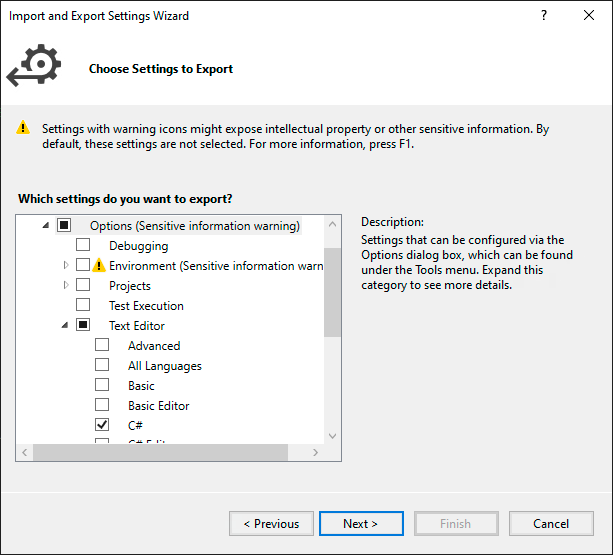
Task: Click the 'Description:' label
Action: click(392, 222)
